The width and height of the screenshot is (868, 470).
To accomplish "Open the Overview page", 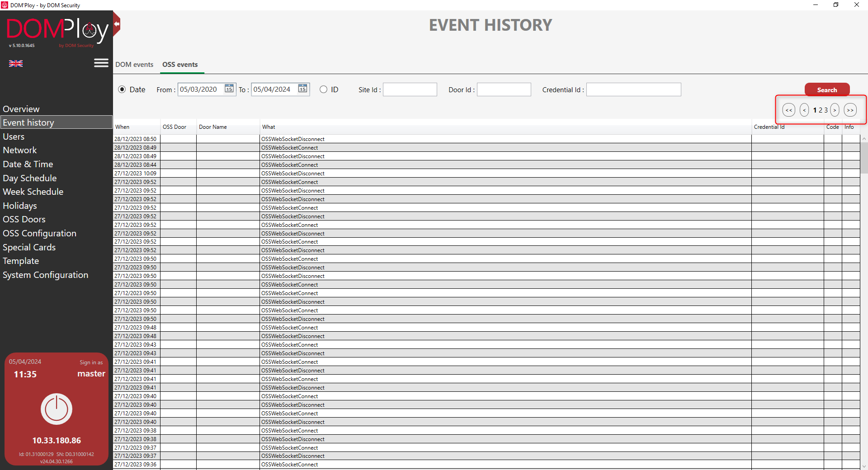I will (x=21, y=109).
